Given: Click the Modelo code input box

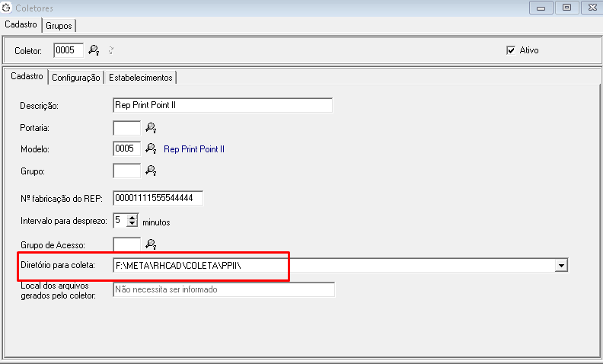Looking at the screenshot, I should (126, 148).
